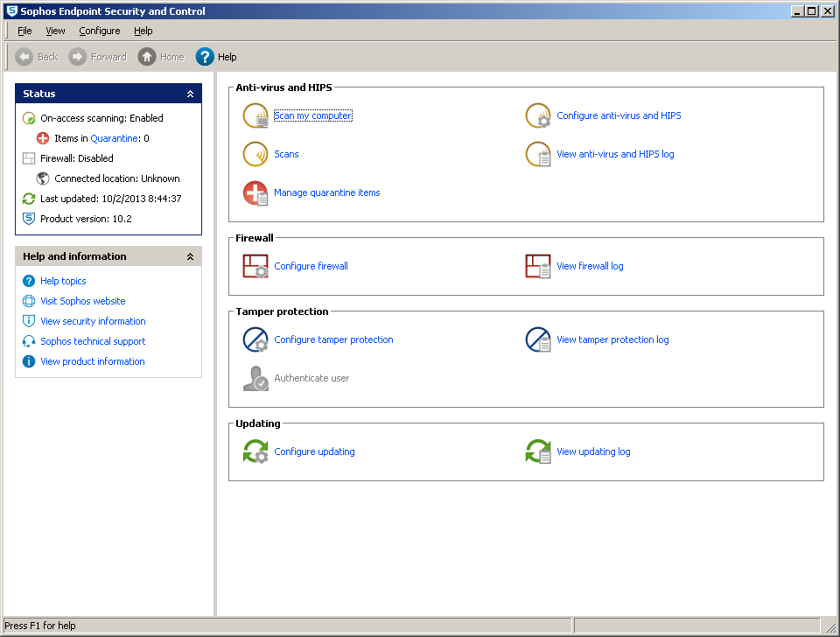Click the View updating log icon
This screenshot has height=637, width=840.
(x=538, y=452)
